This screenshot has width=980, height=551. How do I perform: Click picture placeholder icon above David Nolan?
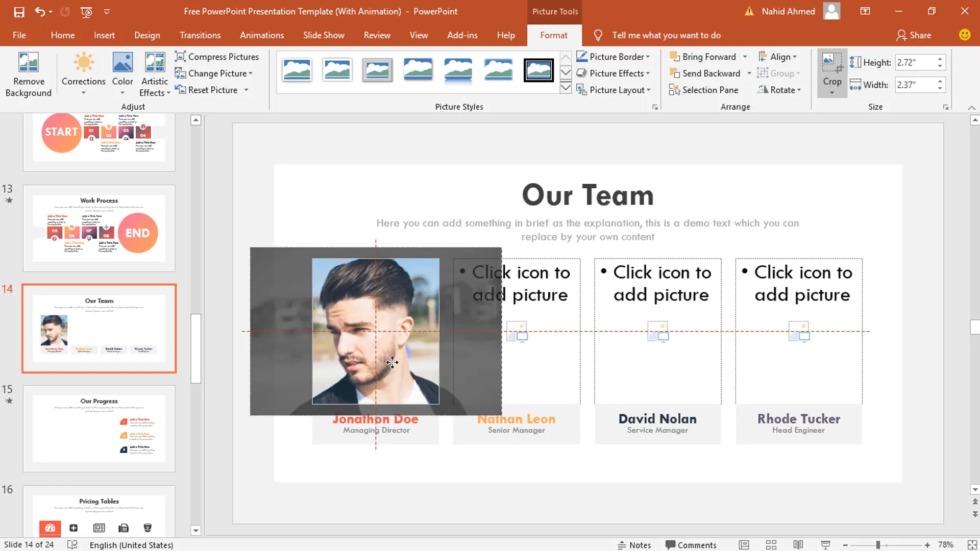657,331
